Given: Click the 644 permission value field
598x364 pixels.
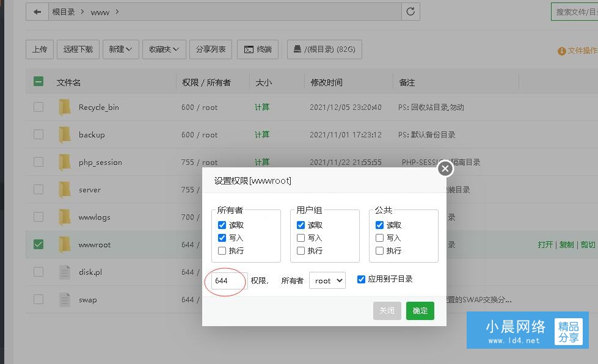Looking at the screenshot, I should tap(229, 281).
